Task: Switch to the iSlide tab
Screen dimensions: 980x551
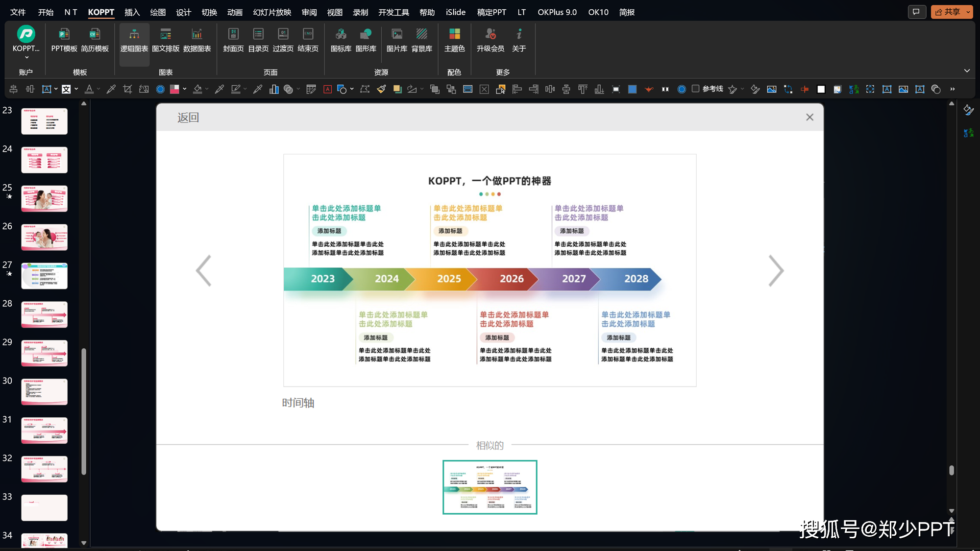Action: [x=455, y=12]
